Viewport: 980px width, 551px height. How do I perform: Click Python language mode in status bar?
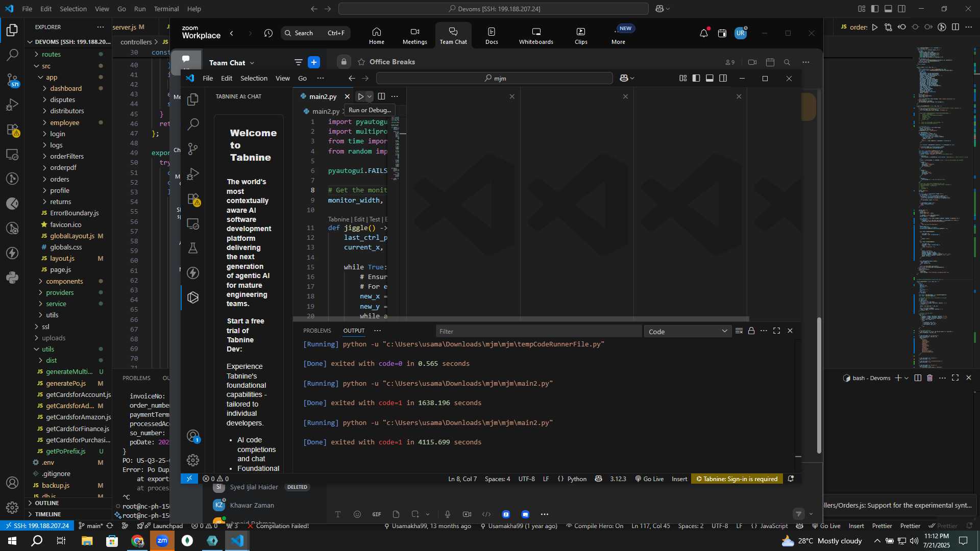point(577,479)
